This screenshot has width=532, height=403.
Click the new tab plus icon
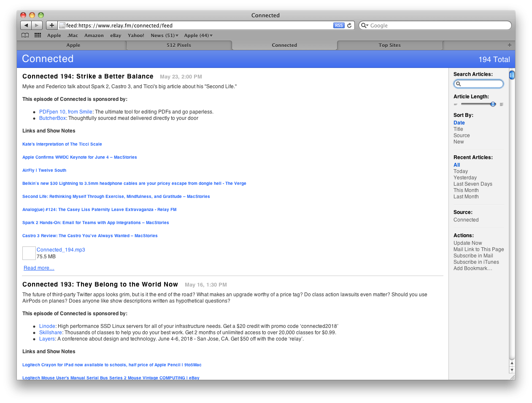[x=510, y=45]
